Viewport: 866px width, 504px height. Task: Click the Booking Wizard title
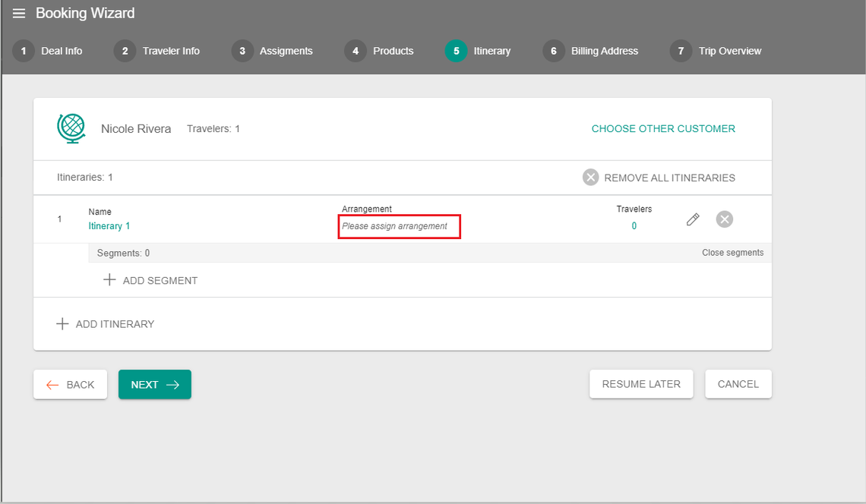pos(85,13)
